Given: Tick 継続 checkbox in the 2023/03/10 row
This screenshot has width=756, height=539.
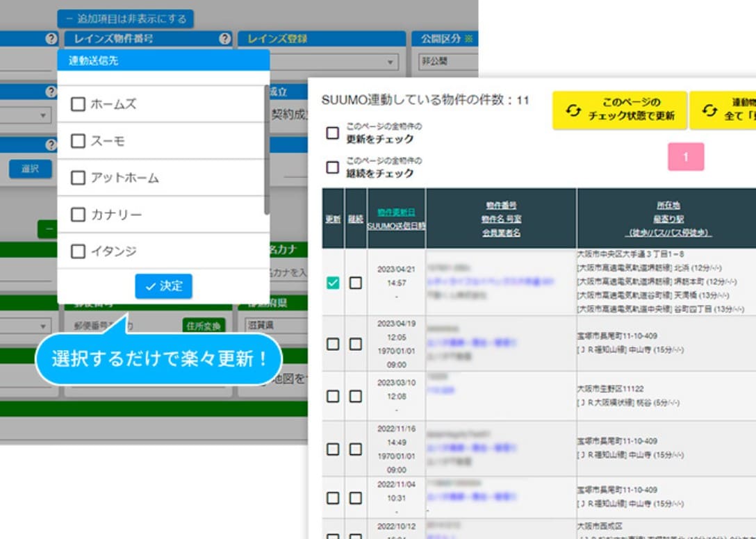Looking at the screenshot, I should (355, 397).
